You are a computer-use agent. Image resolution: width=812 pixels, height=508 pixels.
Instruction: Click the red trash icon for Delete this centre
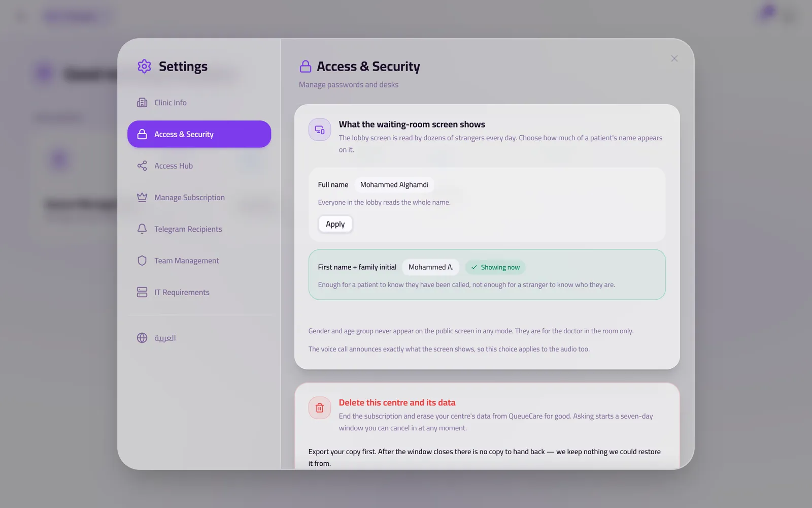(320, 408)
